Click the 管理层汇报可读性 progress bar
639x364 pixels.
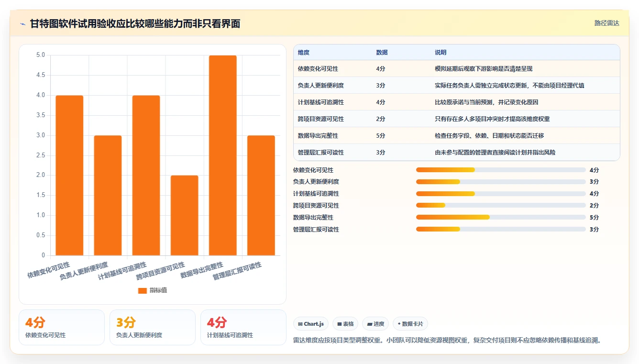501,229
